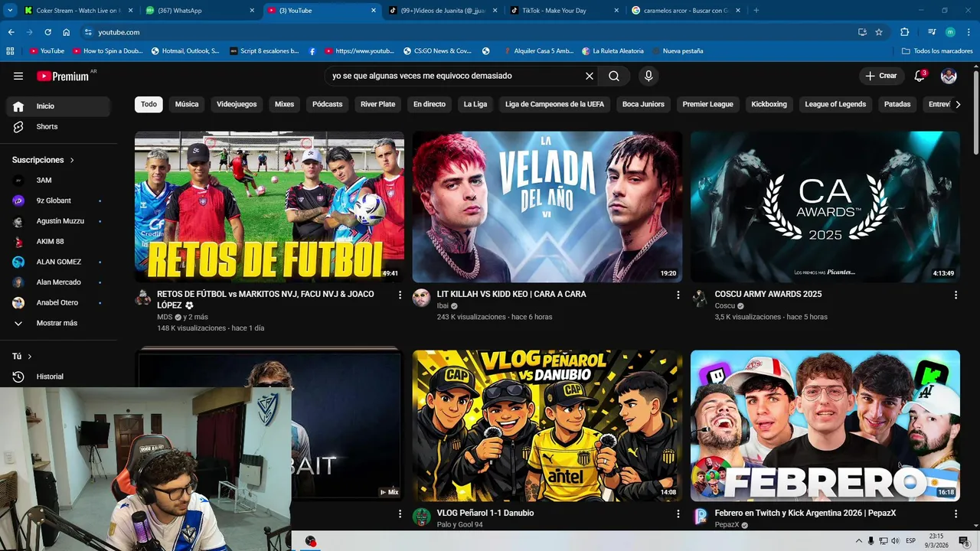Open Shorts from the sidebar
980x551 pixels.
click(x=57, y=126)
